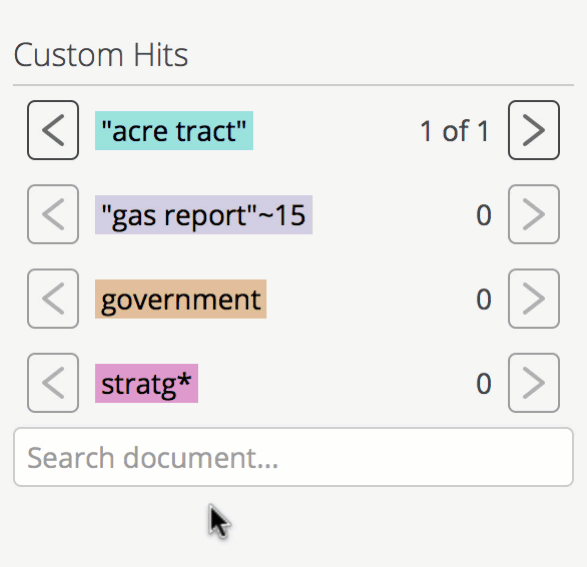Screen dimensions: 587x567
Task: Click previous arrow for "gas report"~15
Action: (x=53, y=214)
